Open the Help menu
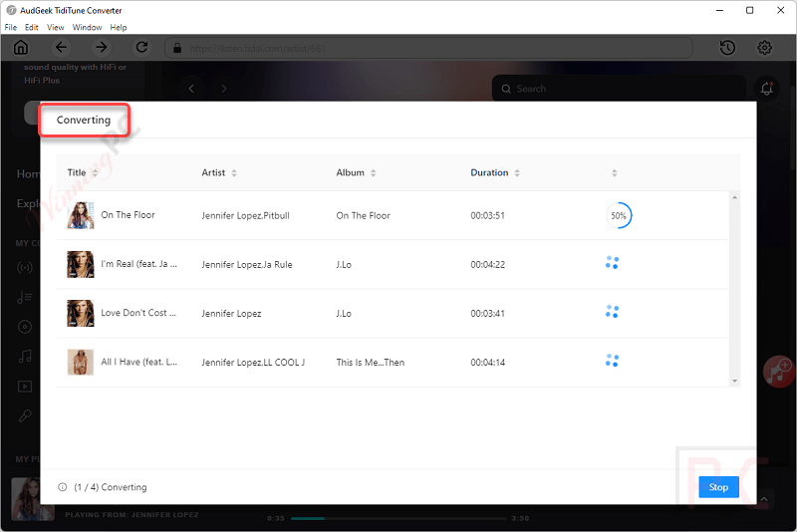797x532 pixels. tap(119, 28)
